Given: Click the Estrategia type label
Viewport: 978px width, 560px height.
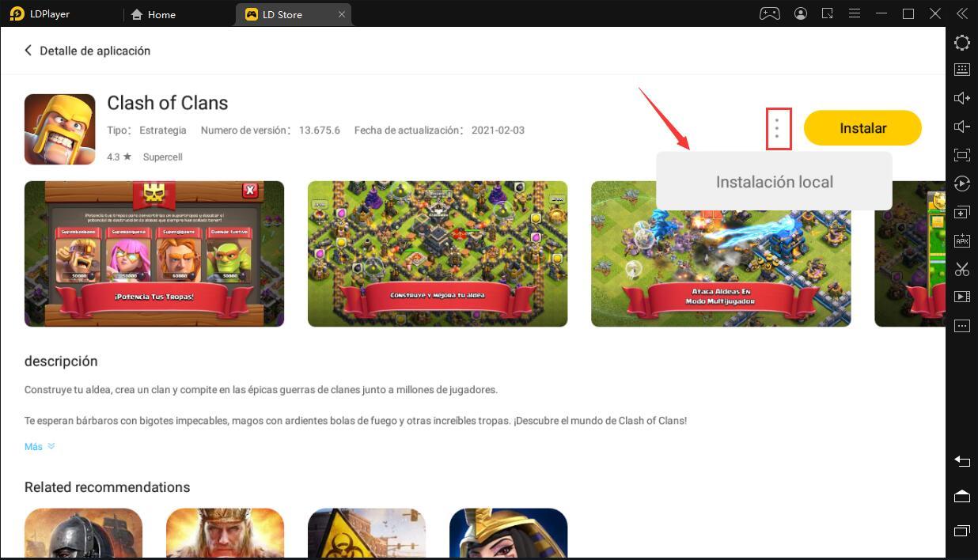Looking at the screenshot, I should (x=163, y=131).
